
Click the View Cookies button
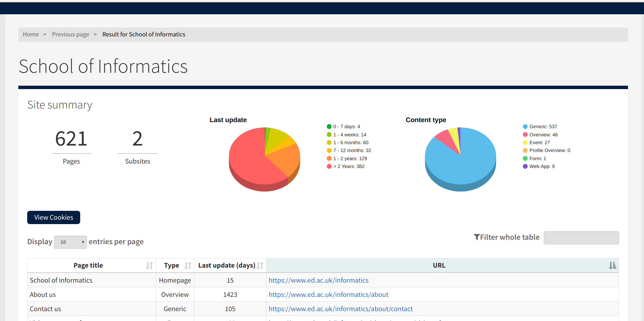click(x=54, y=217)
